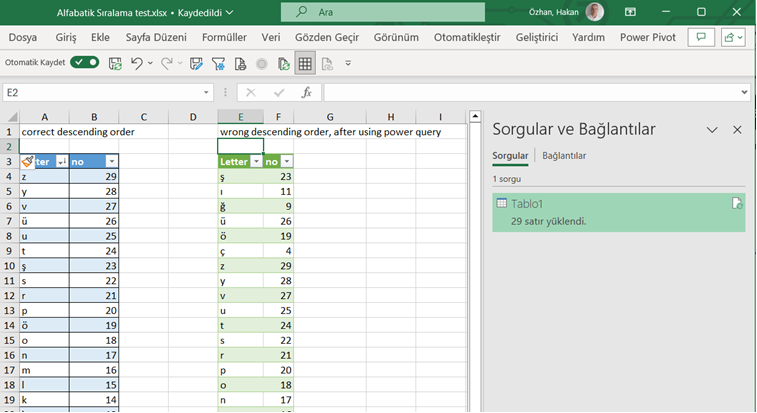Open the Veri ribbon tab
This screenshot has height=413, width=757.
click(271, 37)
